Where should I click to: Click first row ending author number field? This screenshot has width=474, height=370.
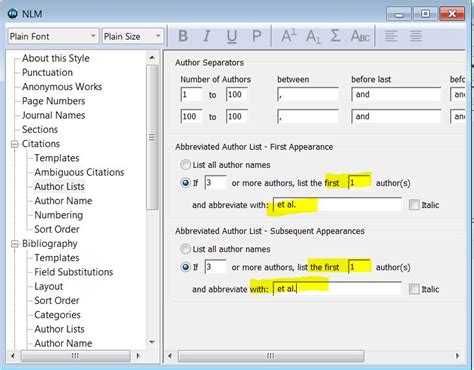tap(237, 95)
